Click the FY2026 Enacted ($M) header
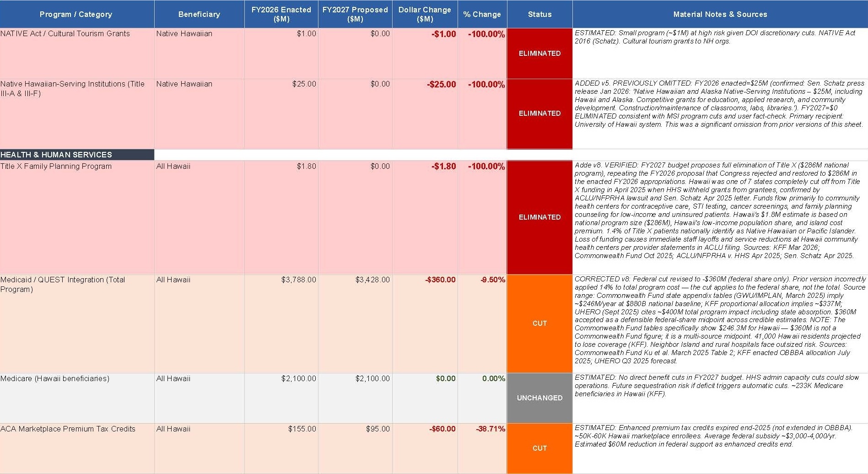 (281, 14)
